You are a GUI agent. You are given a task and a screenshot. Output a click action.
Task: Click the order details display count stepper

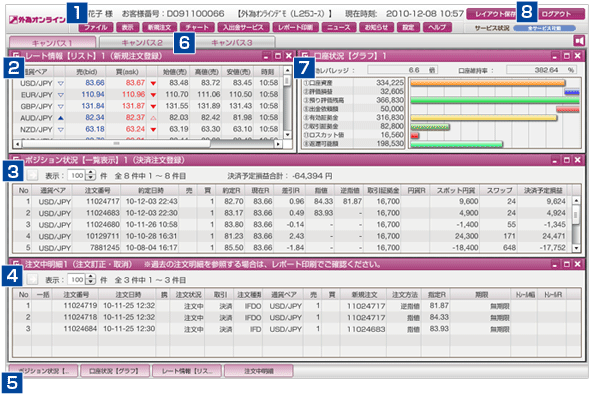(x=91, y=279)
